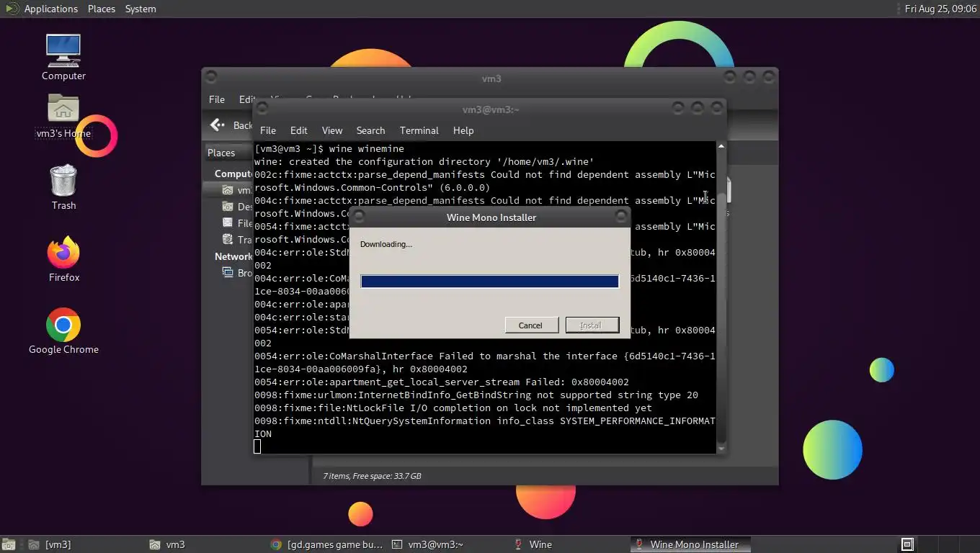Click Network heading in Places sidebar

pos(233,256)
